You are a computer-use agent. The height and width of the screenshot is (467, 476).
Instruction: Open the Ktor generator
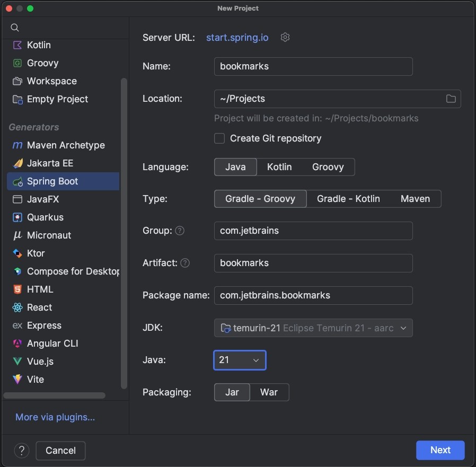click(x=35, y=253)
